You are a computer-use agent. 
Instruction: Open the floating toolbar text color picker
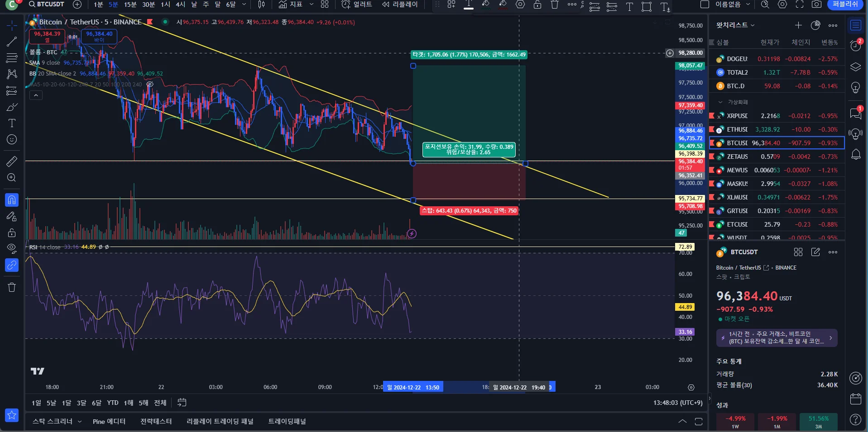[x=469, y=5]
